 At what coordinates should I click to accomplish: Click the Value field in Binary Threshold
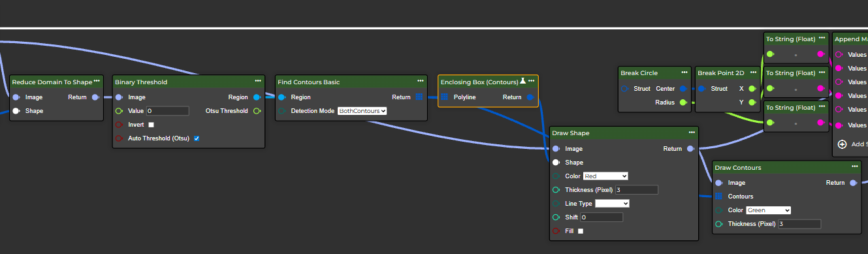point(168,111)
